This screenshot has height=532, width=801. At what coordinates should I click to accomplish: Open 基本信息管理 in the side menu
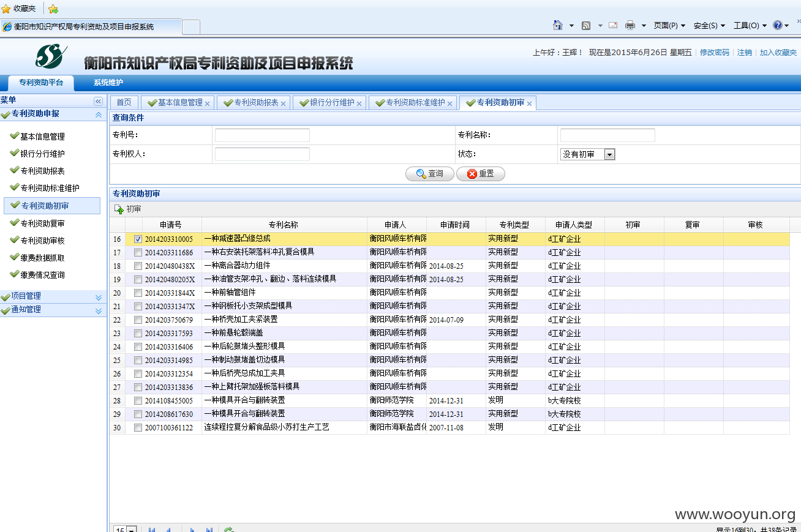[42, 137]
